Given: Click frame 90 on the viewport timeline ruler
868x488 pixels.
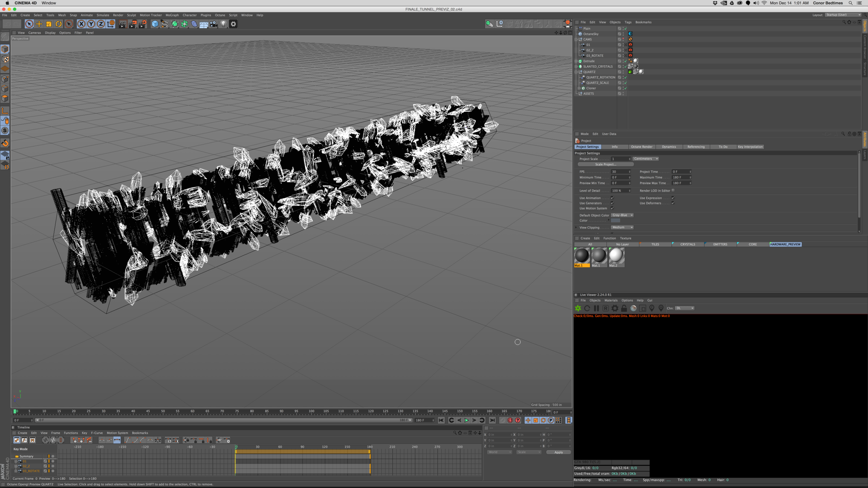Looking at the screenshot, I should 281,412.
